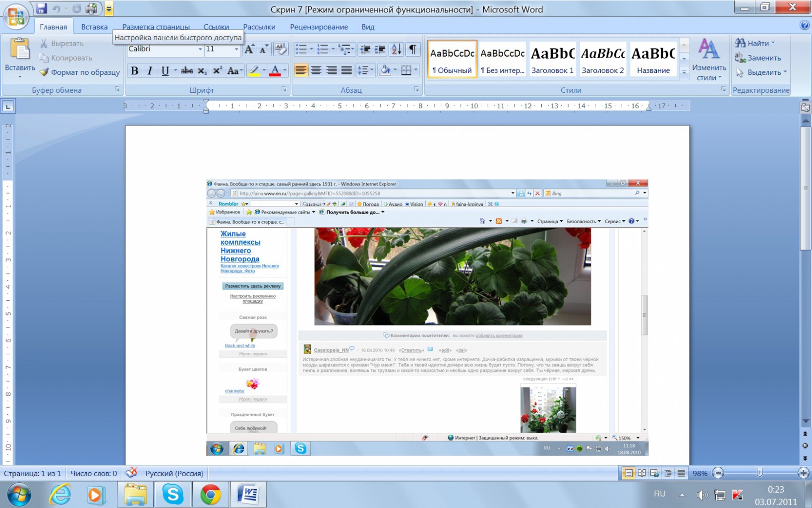Select style Заголовок 1
The height and width of the screenshot is (508, 812).
click(x=552, y=59)
